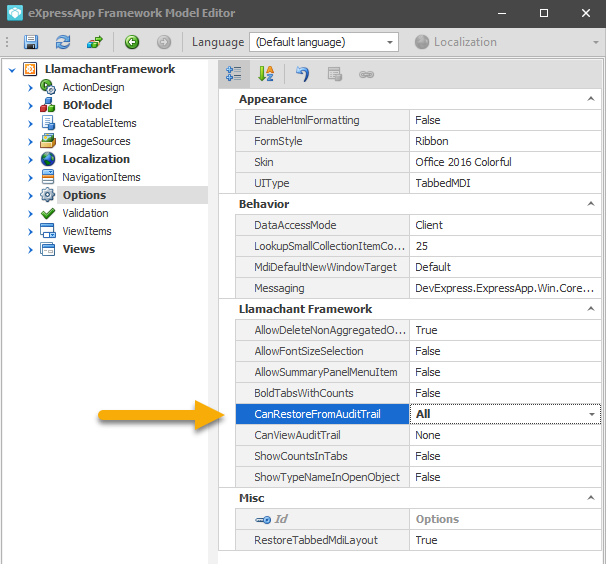Expand the ActionDesign tree node
606x564 pixels.
pos(30,88)
